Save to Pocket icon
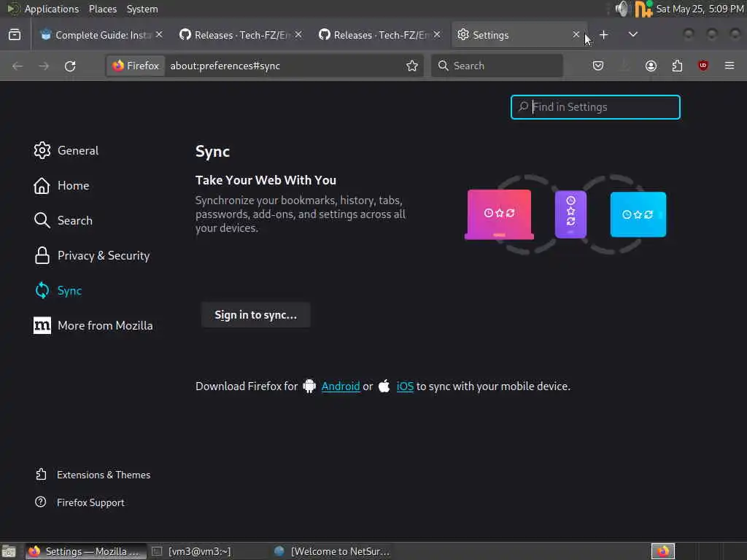747x560 pixels. click(x=598, y=66)
